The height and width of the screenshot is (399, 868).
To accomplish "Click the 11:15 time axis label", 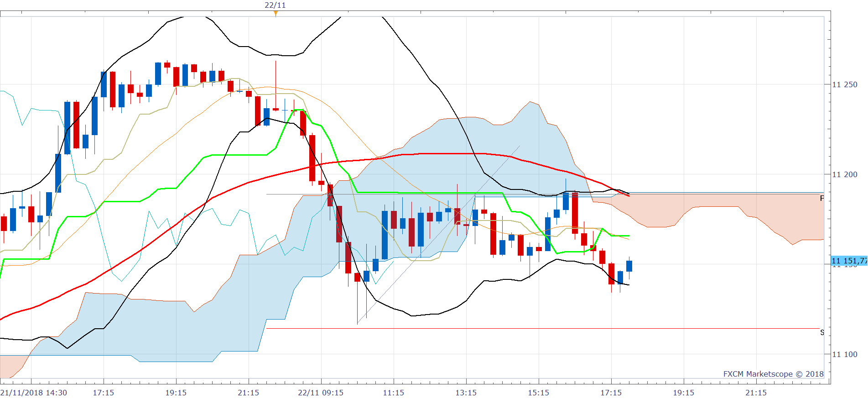I will click(x=393, y=393).
